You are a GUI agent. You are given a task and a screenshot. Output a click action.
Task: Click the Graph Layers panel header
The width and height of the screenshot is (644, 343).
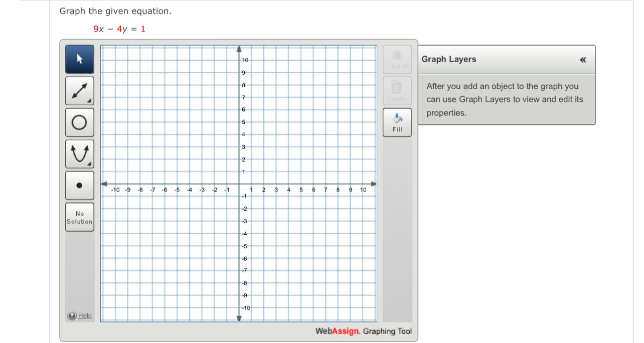coord(448,59)
